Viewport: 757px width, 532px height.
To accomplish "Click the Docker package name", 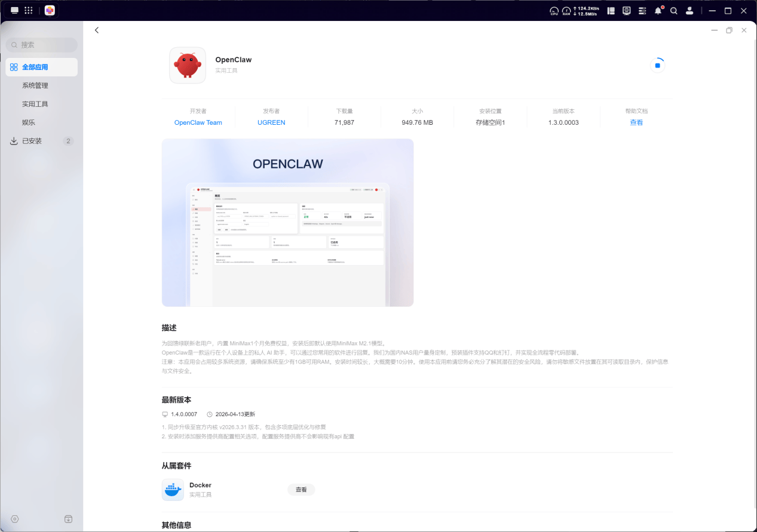I will click(200, 485).
